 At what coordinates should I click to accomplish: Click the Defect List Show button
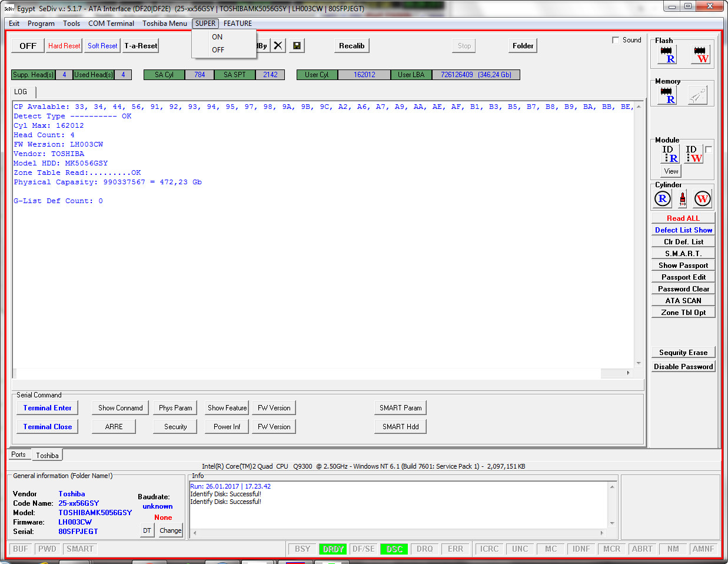point(683,230)
